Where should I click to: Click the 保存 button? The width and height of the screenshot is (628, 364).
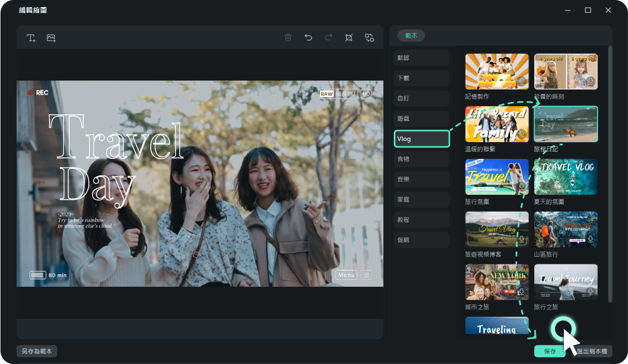point(550,351)
